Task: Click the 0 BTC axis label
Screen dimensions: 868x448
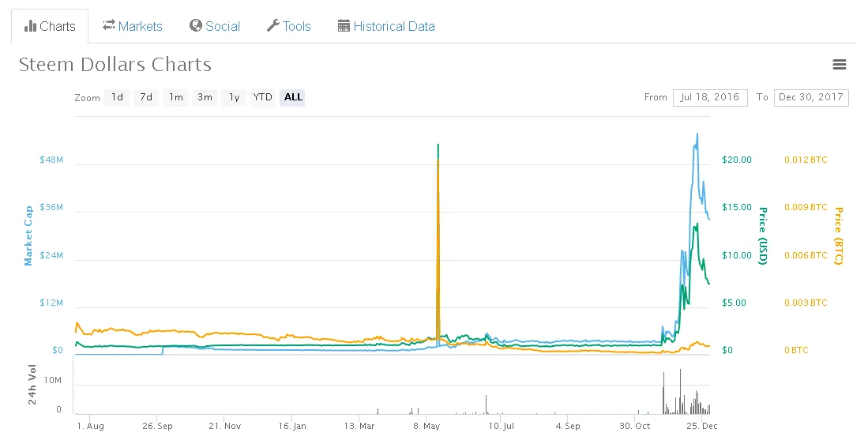Action: (x=796, y=350)
